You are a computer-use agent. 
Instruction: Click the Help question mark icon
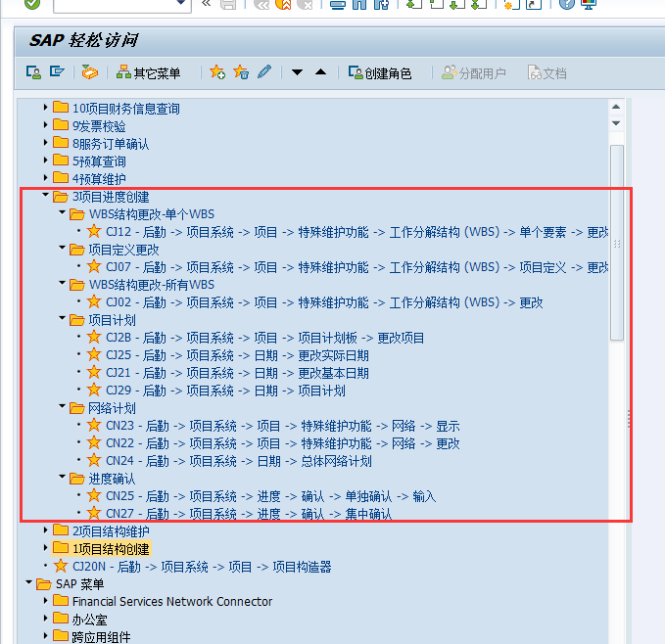(567, 4)
